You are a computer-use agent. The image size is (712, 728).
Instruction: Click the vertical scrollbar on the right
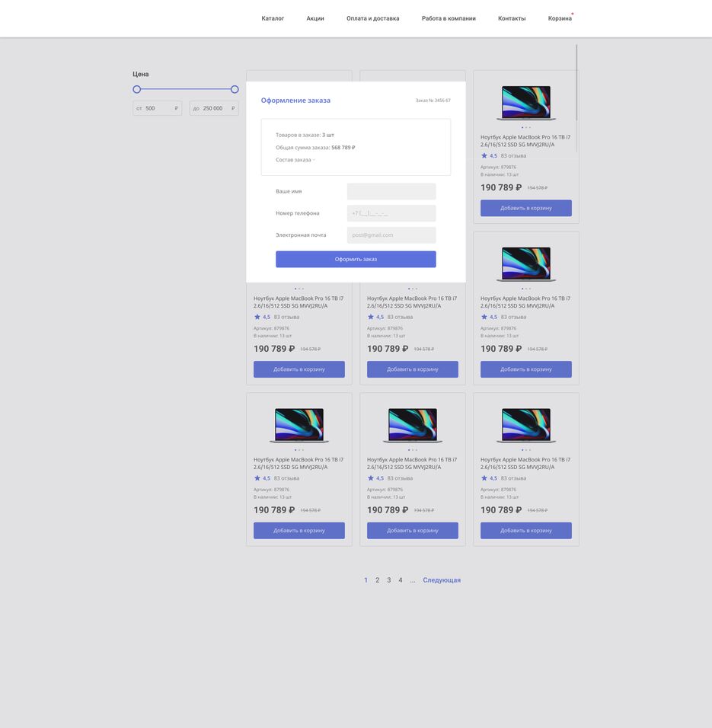576,83
